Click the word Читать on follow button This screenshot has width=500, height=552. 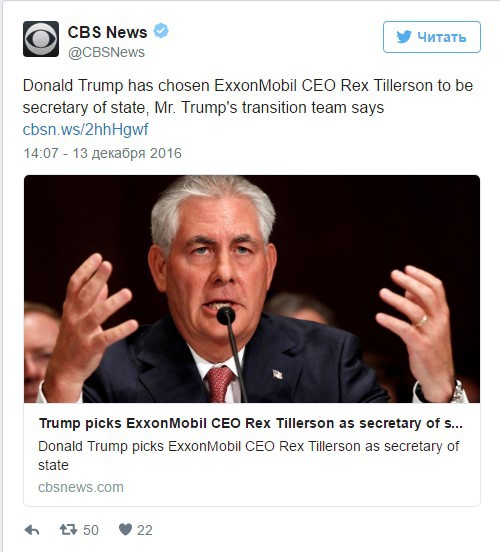click(x=442, y=37)
